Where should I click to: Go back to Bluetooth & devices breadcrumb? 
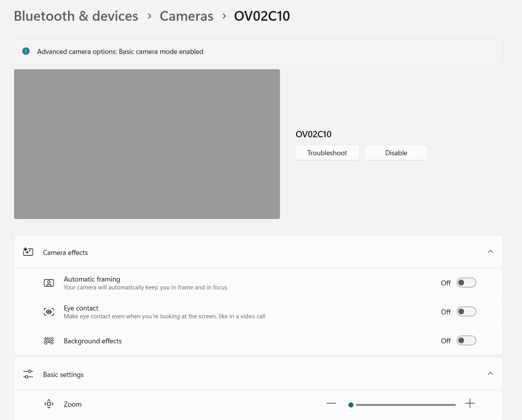[76, 16]
